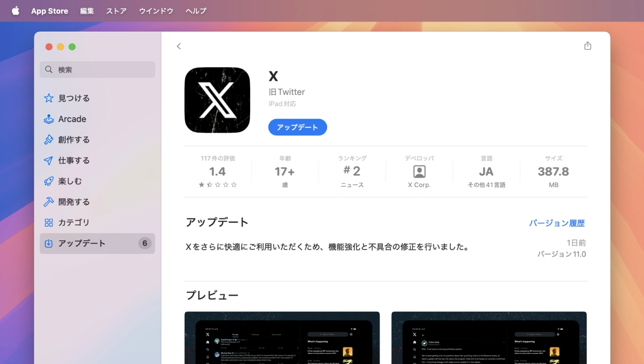Select the 創作する brush icon item
This screenshot has height=364, width=644.
(x=49, y=140)
